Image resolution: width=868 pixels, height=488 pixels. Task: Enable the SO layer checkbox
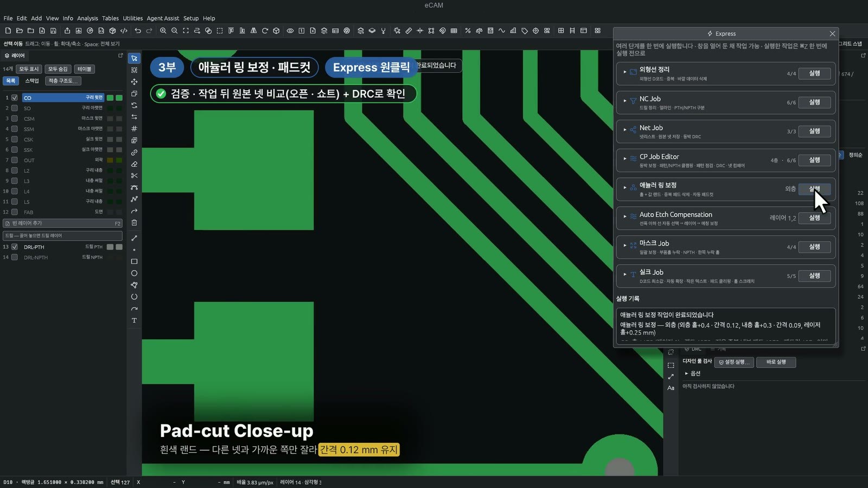(x=15, y=108)
